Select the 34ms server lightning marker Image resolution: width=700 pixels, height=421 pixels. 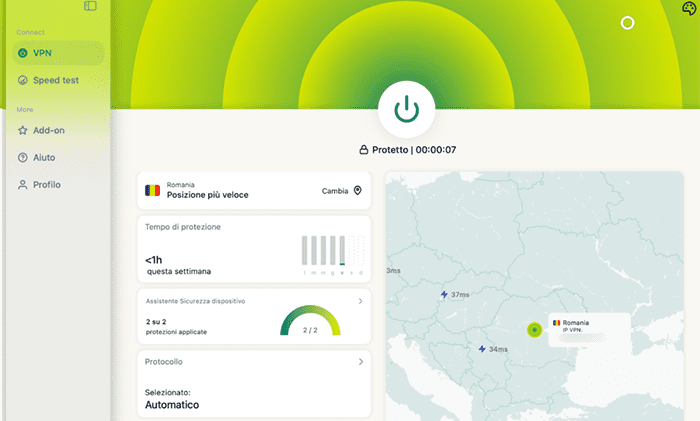click(x=483, y=349)
